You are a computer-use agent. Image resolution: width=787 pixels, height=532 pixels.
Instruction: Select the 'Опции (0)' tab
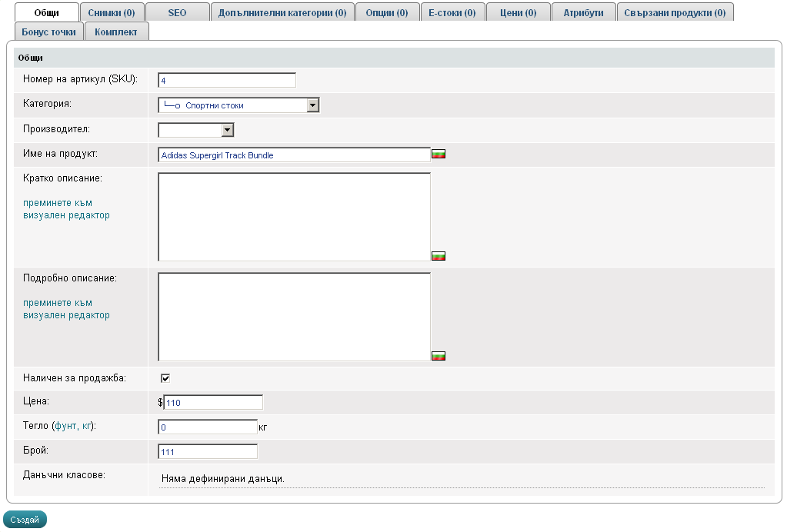(x=387, y=13)
